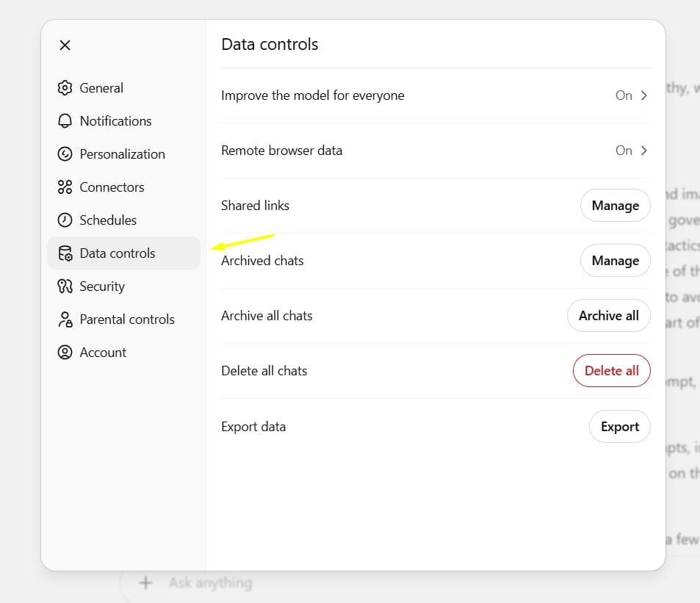The image size is (700, 603).
Task: Close the settings dialog with X
Action: click(65, 46)
